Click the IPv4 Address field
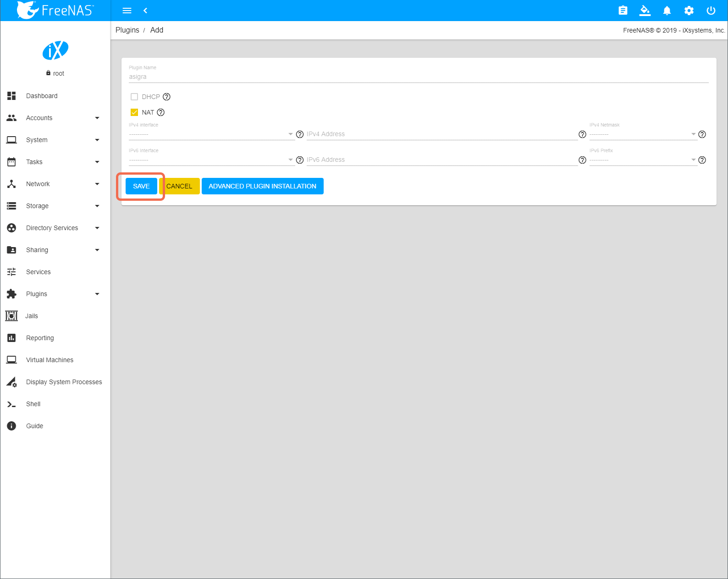The image size is (728, 579). coord(442,134)
